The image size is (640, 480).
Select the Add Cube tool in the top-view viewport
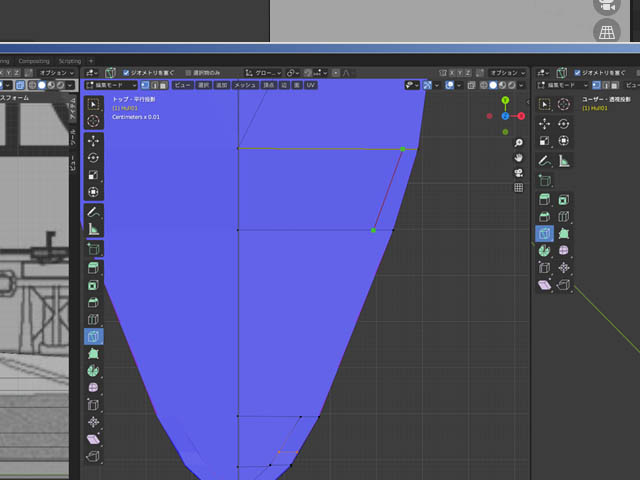point(93,249)
